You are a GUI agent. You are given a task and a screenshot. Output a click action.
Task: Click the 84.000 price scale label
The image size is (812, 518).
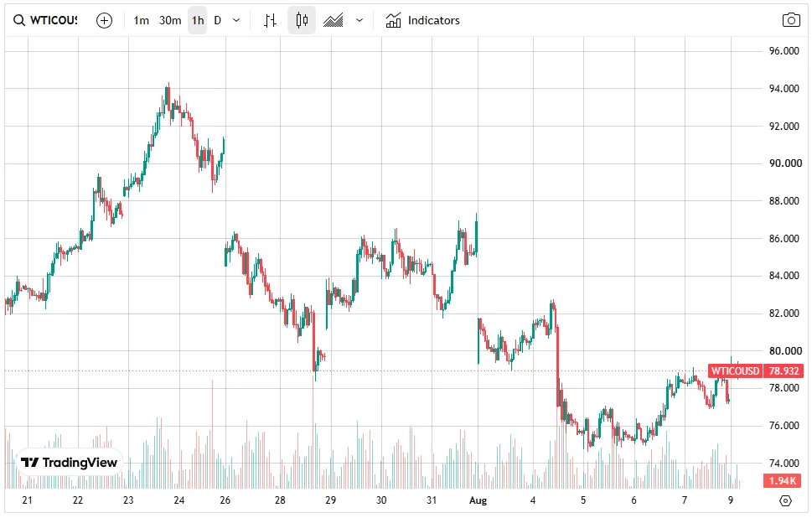[784, 276]
